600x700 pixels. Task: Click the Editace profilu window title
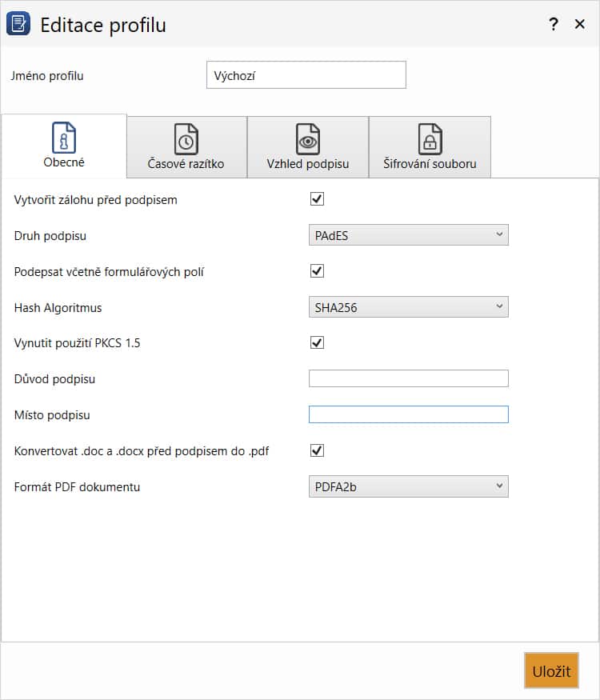[103, 25]
